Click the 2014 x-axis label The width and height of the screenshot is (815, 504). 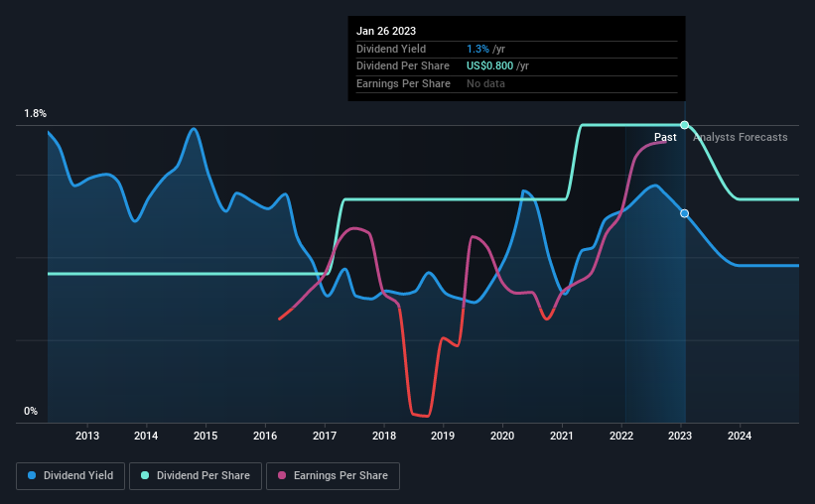coord(146,436)
